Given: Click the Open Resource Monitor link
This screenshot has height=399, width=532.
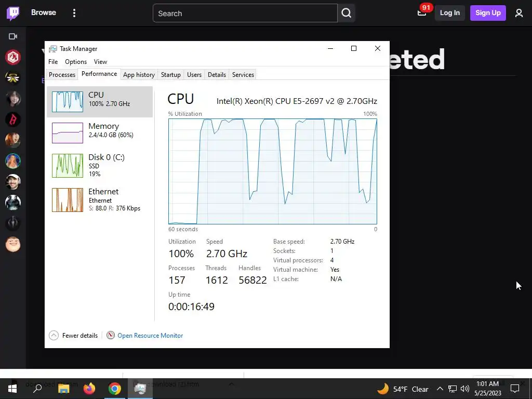Looking at the screenshot, I should [150, 335].
